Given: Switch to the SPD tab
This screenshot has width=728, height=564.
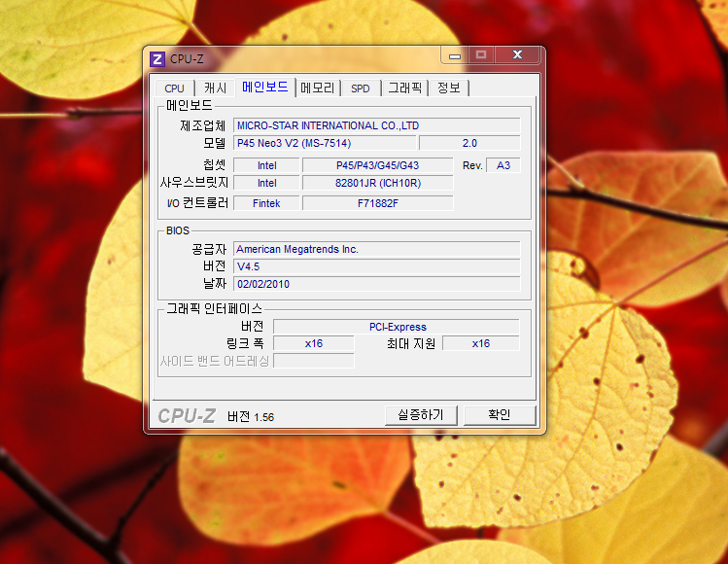Looking at the screenshot, I should pos(361,88).
